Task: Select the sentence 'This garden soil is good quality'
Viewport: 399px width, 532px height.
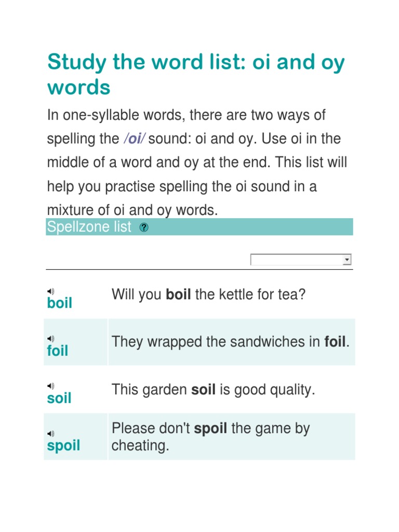Action: 213,390
